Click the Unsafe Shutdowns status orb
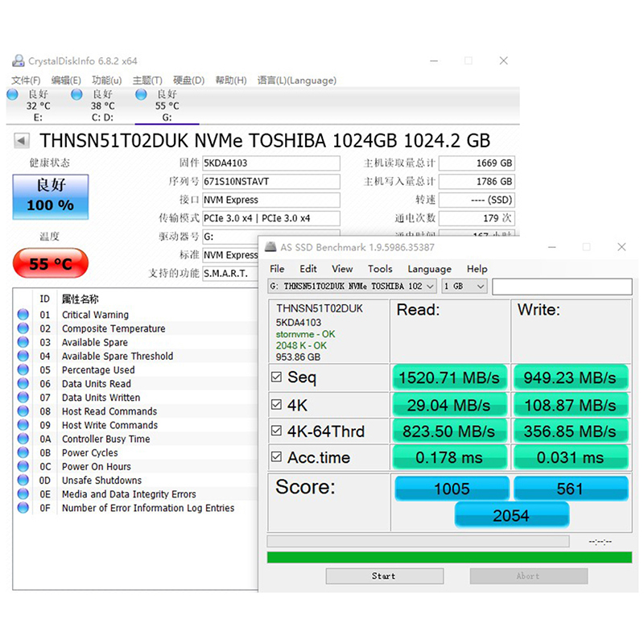 [23, 481]
